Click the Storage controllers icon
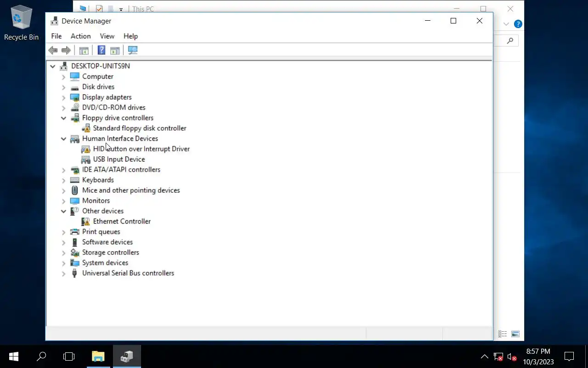This screenshot has height=368, width=588. pyautogui.click(x=74, y=253)
